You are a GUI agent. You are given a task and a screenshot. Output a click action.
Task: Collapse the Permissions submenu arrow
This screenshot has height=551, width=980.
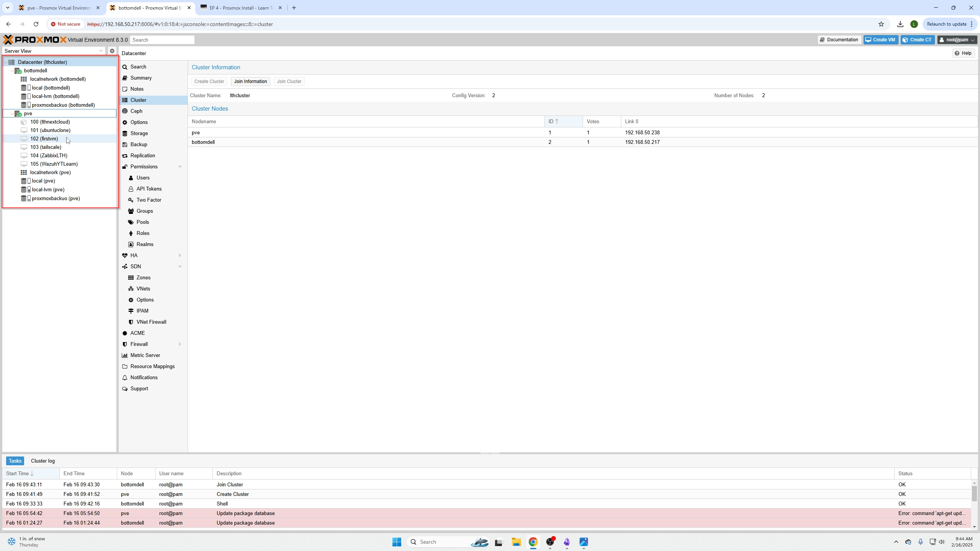point(180,166)
